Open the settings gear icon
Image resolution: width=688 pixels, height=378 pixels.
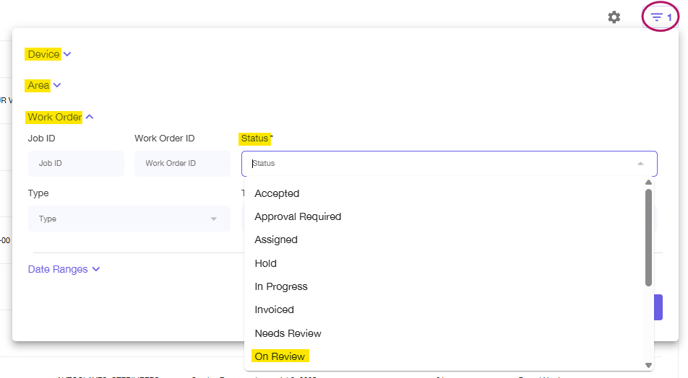(x=614, y=17)
